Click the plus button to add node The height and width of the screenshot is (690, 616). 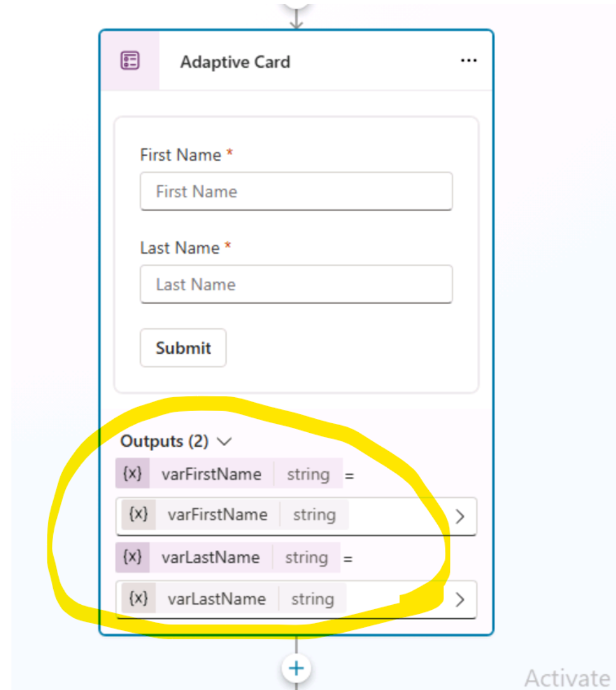[x=296, y=668]
